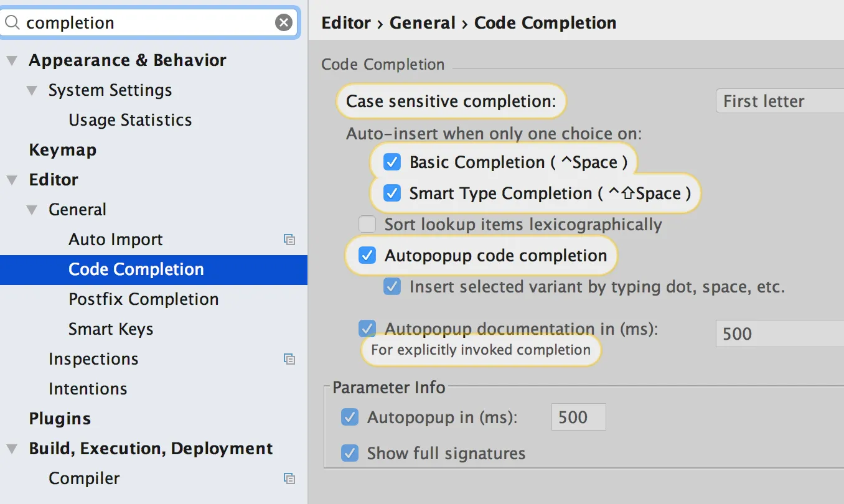Viewport: 844px width, 504px height.
Task: Open Case sensitive completion dropdown
Action: pyautogui.click(x=779, y=101)
